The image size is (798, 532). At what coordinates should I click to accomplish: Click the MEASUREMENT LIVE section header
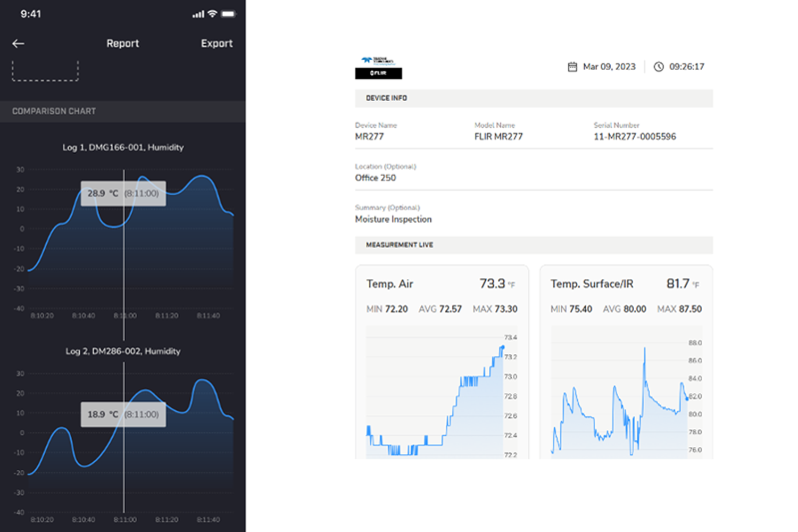pyautogui.click(x=399, y=245)
